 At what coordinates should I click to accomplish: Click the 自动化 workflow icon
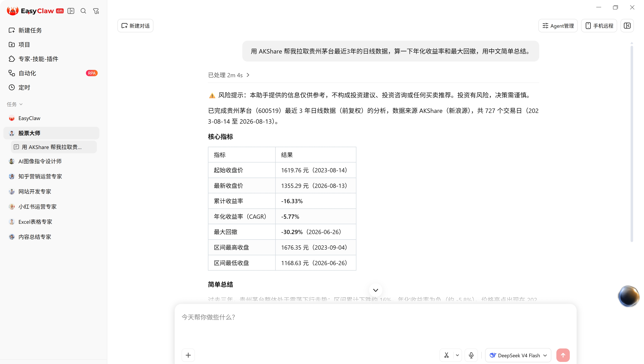tap(12, 73)
